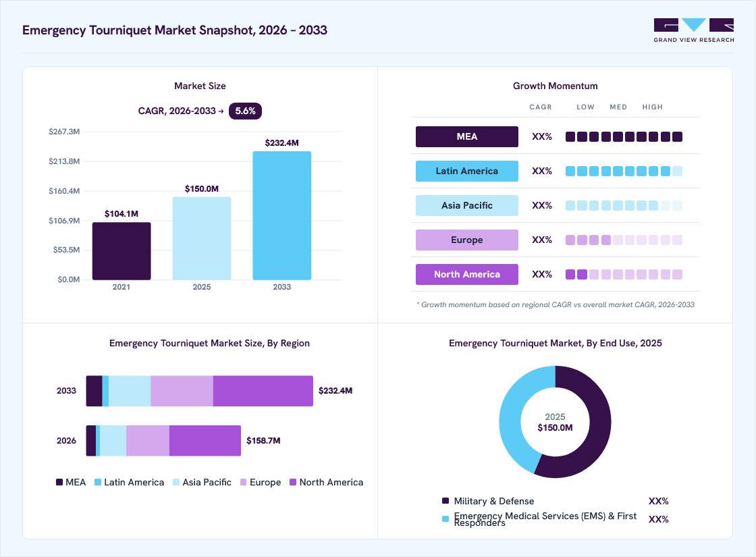This screenshot has width=756, height=557.
Task: Click the Latin America momentum indicator squares
Action: [624, 171]
